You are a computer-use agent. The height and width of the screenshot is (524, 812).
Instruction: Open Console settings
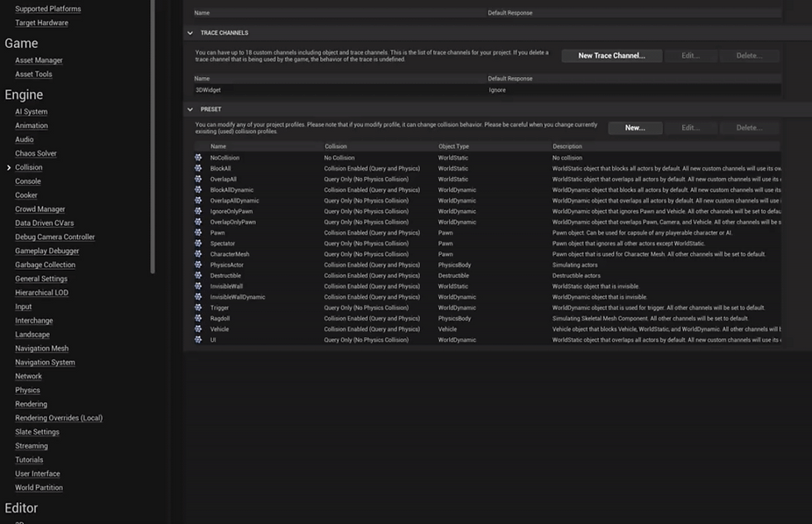pyautogui.click(x=28, y=181)
